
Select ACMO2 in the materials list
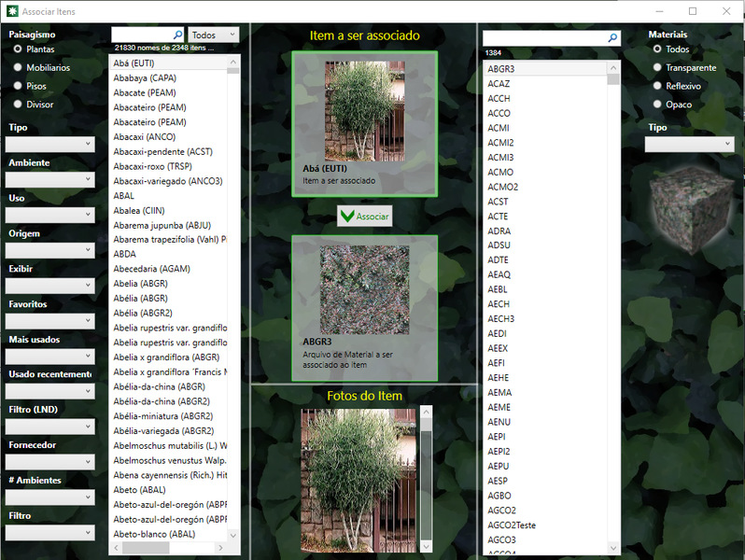[502, 187]
